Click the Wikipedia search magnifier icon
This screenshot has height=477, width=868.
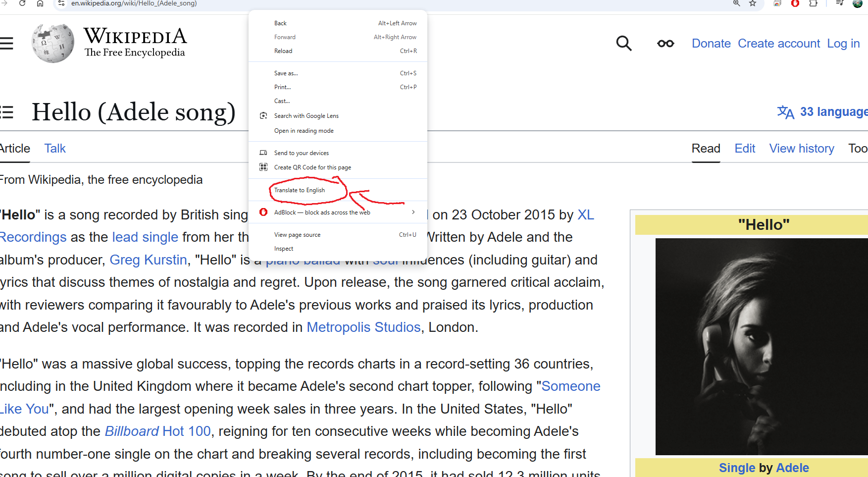coord(623,44)
